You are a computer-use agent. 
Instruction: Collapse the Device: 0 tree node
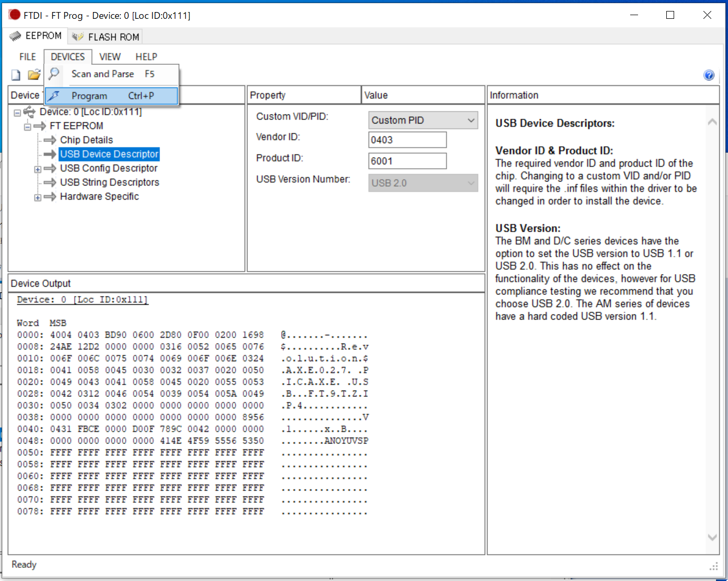point(17,112)
